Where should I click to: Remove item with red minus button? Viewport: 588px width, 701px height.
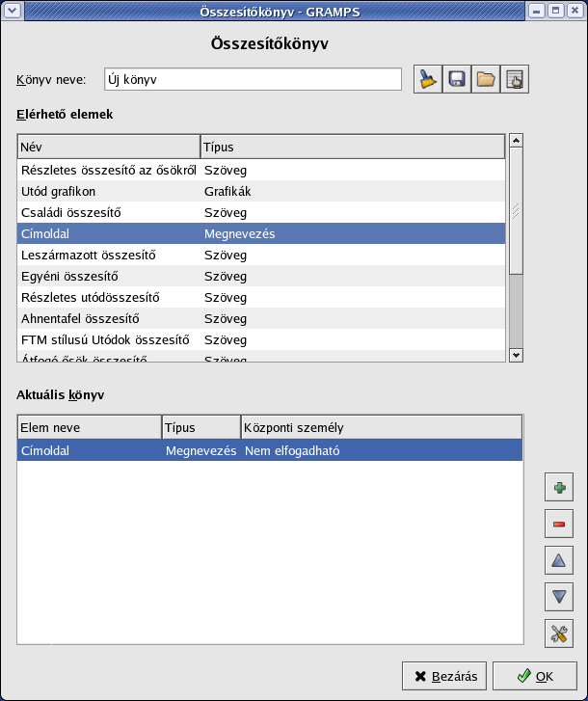[558, 525]
